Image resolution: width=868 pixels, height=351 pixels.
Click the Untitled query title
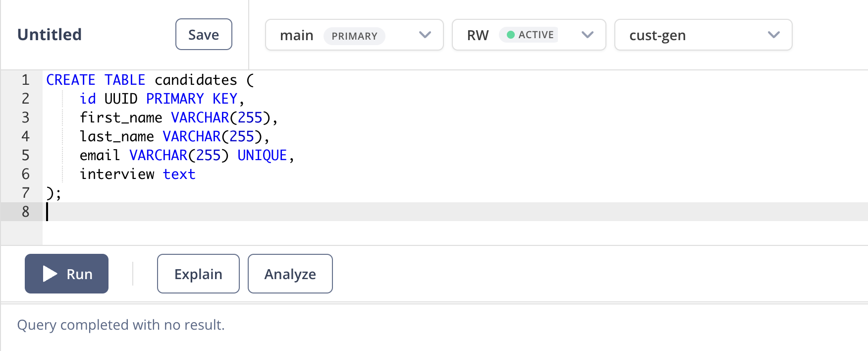pyautogui.click(x=50, y=34)
